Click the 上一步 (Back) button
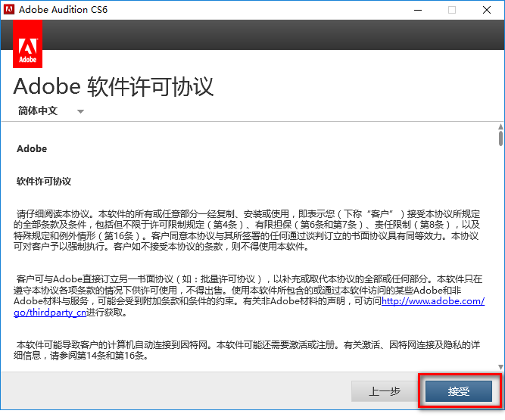Viewport: 505px width, 420px height. (x=384, y=391)
